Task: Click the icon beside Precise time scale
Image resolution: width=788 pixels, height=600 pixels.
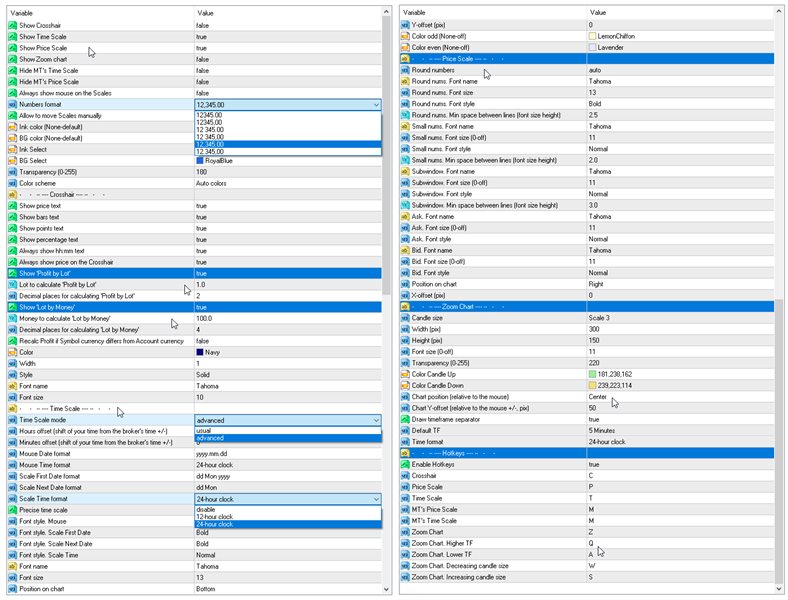Action: pos(13,510)
